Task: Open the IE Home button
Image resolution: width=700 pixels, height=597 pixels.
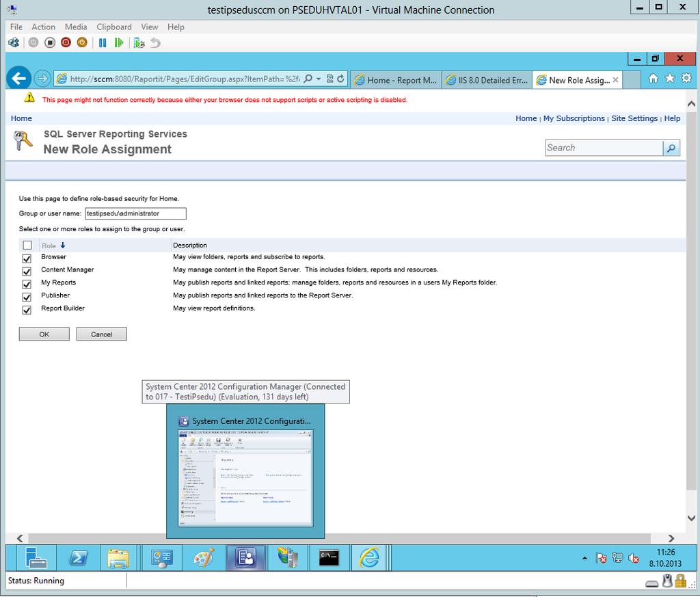Action: tap(653, 79)
